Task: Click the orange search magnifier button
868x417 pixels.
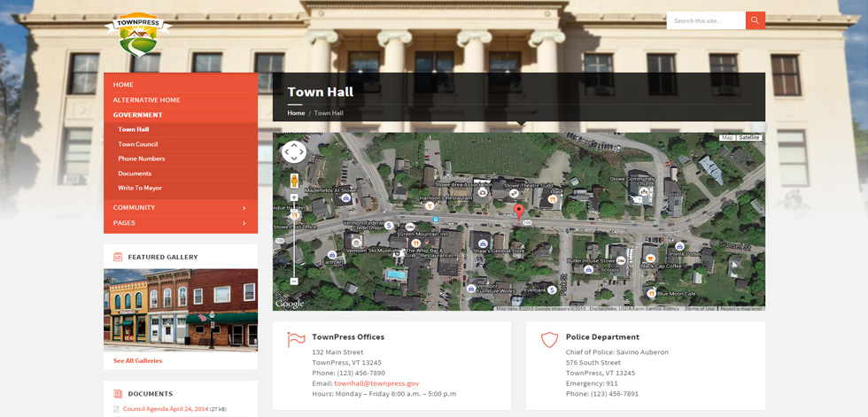Action: [x=755, y=20]
